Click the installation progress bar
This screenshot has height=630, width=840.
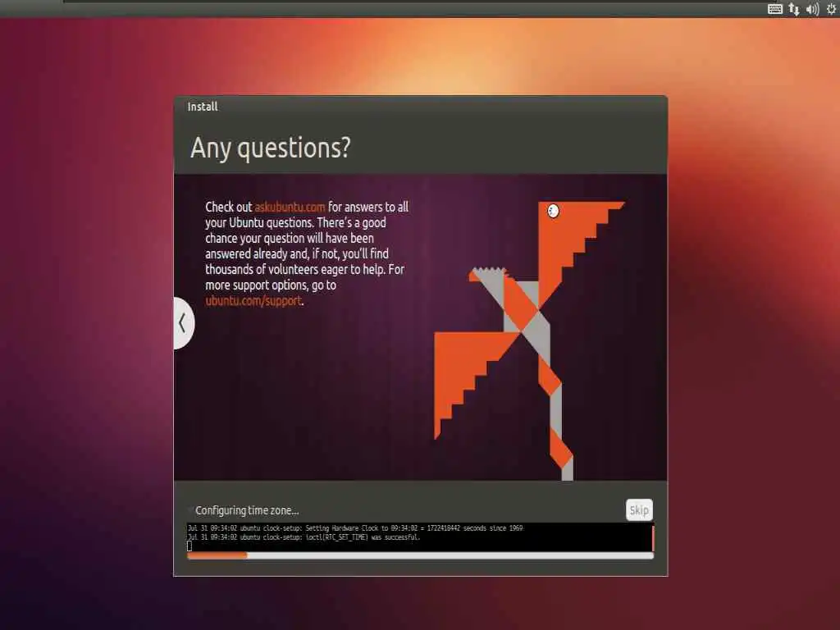tap(420, 555)
